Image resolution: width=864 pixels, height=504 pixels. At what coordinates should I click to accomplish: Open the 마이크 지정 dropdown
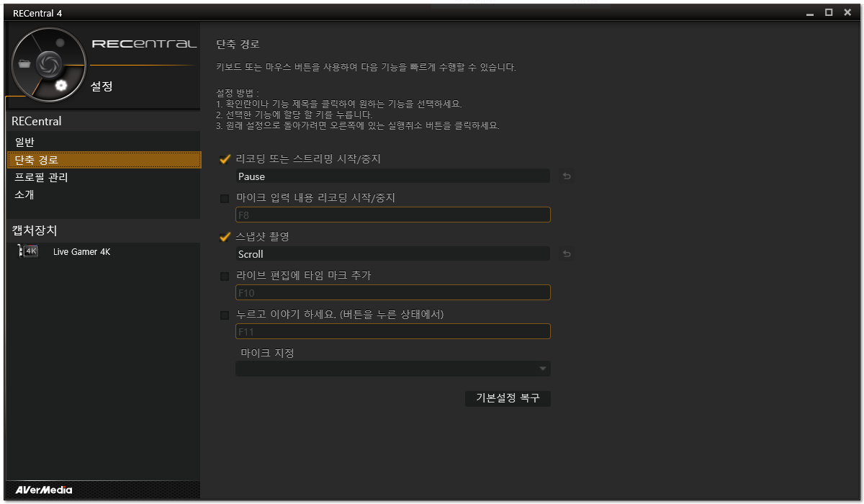[393, 369]
